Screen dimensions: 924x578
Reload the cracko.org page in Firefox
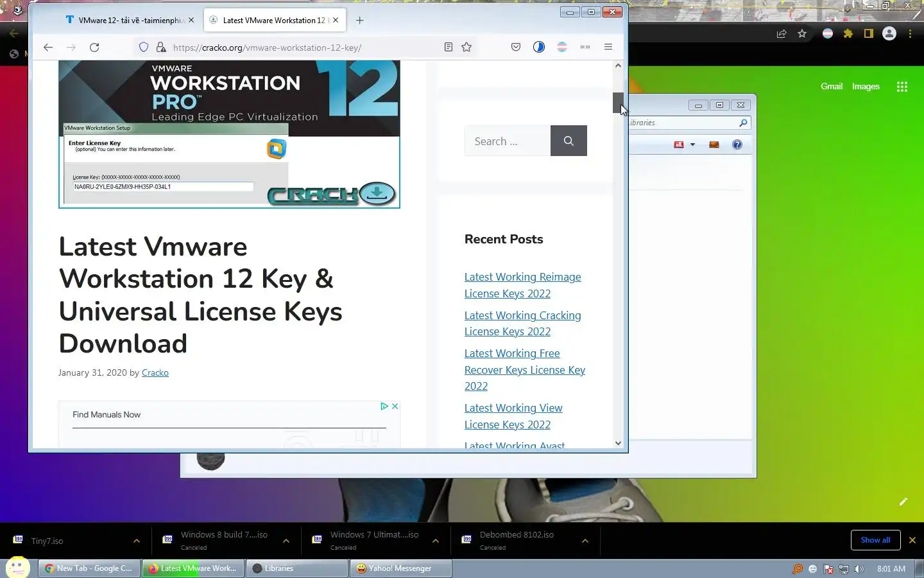(x=94, y=47)
